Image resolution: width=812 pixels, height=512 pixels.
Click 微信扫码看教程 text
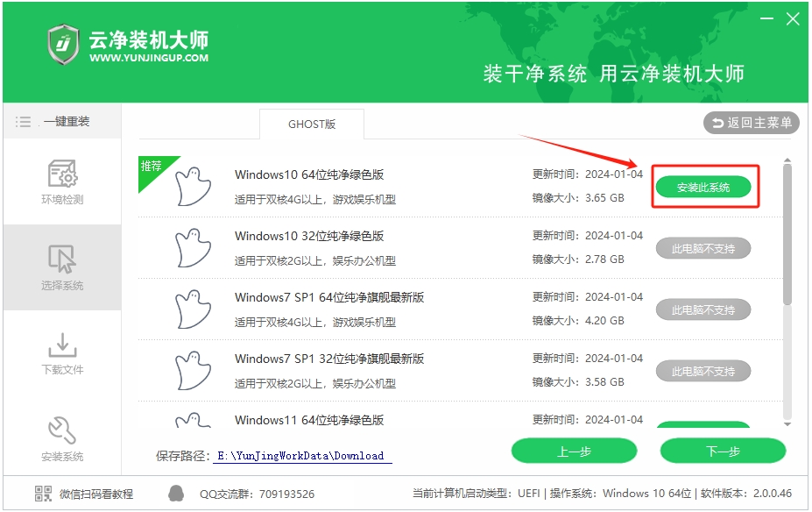(96, 494)
